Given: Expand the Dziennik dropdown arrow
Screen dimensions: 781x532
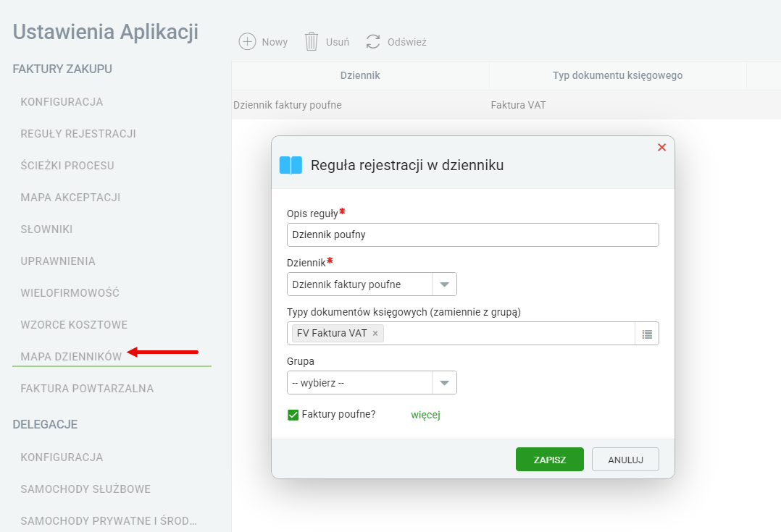Looking at the screenshot, I should coord(444,284).
